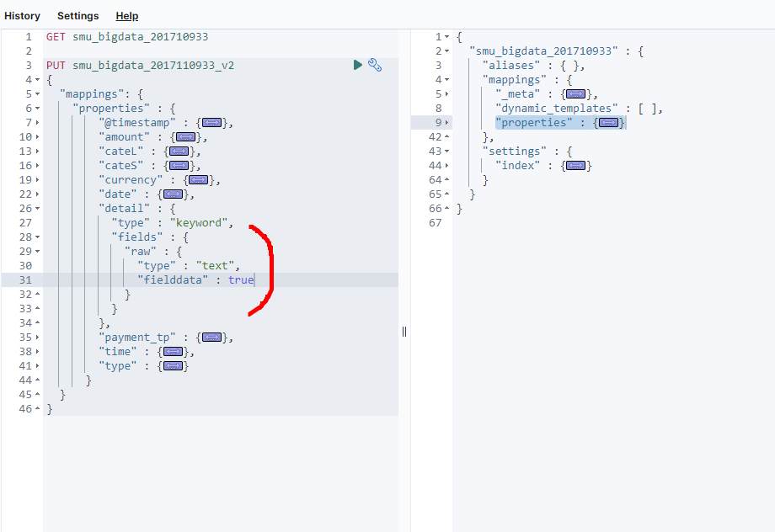
Task: Unfold date arrow at line 22
Action: tap(38, 194)
